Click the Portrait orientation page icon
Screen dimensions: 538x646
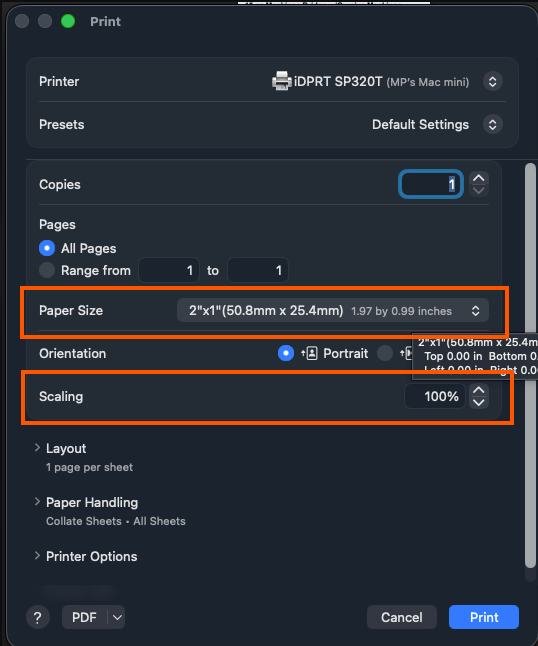[x=309, y=353]
